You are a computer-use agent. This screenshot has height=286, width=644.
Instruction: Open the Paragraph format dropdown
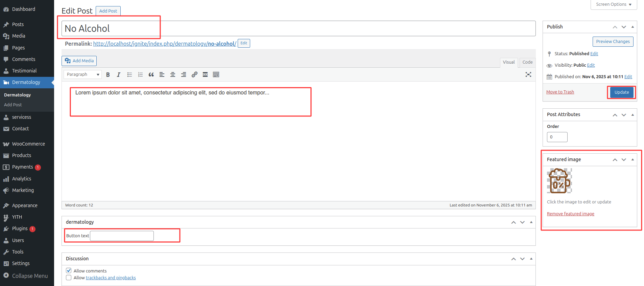[83, 74]
